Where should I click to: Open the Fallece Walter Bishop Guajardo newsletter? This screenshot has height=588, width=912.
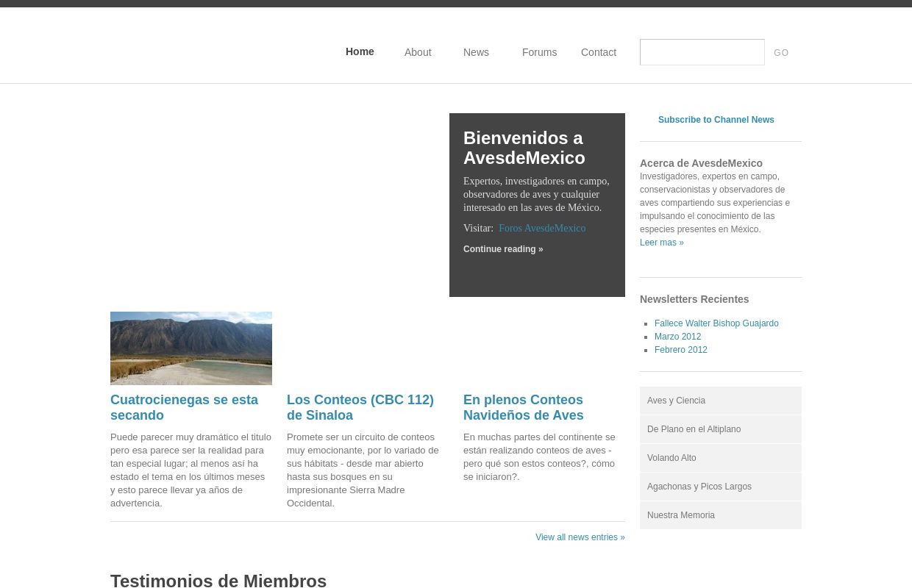(716, 323)
